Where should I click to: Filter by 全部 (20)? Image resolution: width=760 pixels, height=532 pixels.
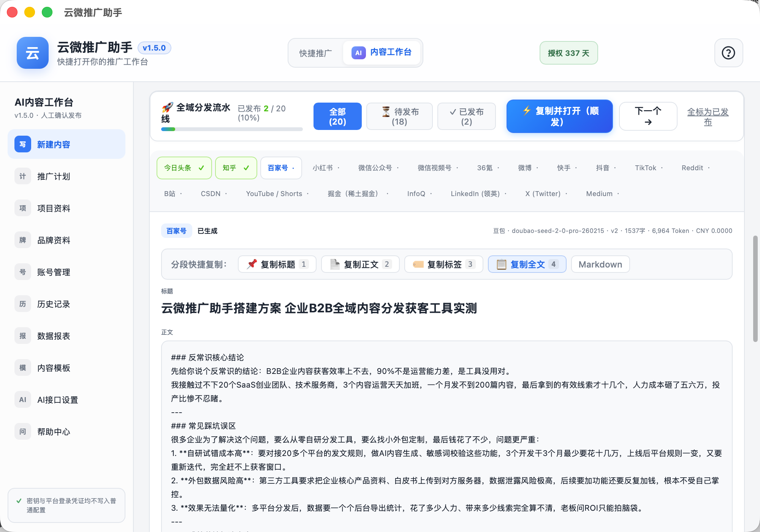pos(337,116)
